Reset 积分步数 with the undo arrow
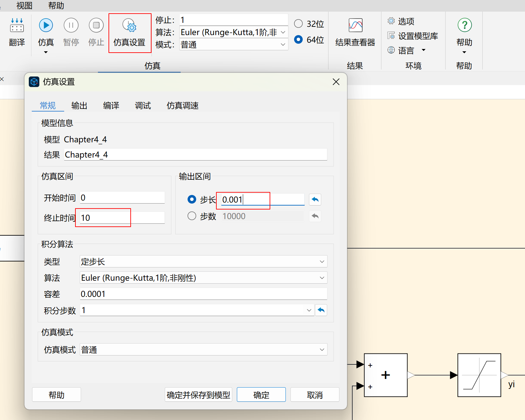 (x=321, y=310)
